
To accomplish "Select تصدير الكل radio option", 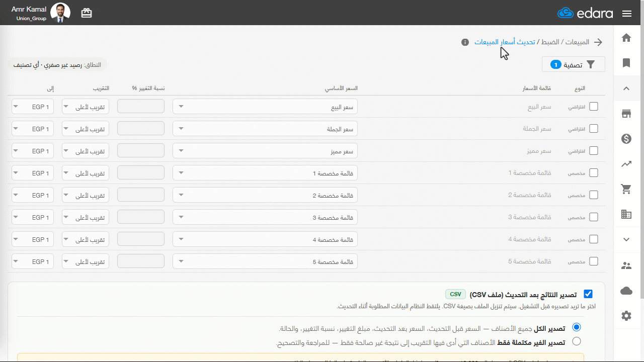I will pos(577,328).
